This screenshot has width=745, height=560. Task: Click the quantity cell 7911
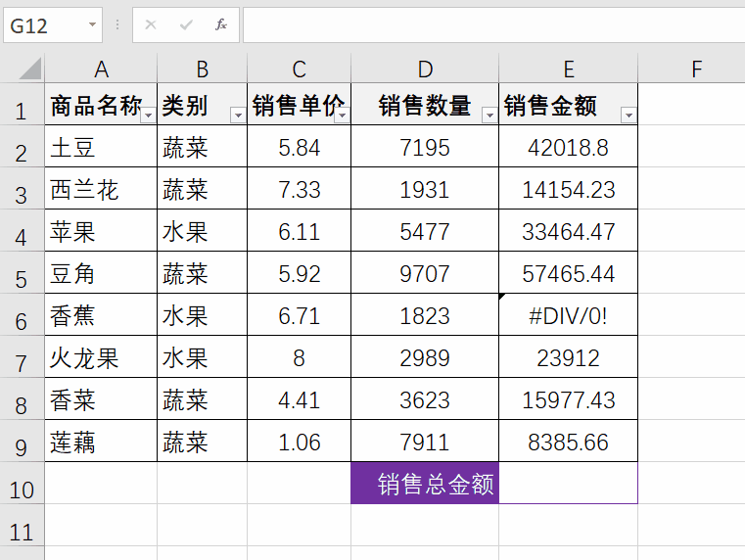425,441
